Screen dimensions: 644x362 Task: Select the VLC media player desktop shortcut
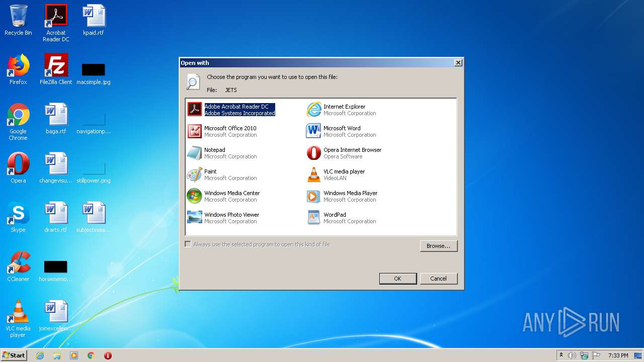(x=18, y=319)
